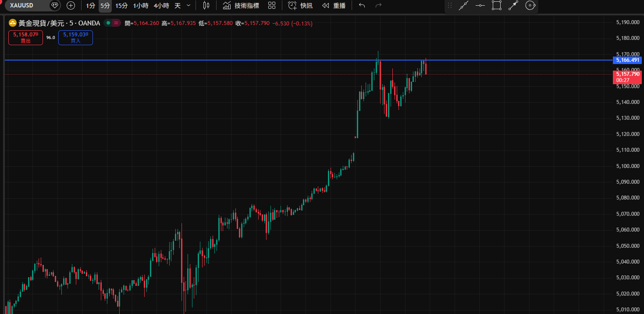Select the 5分 timeframe
The height and width of the screenshot is (314, 644).
coord(105,6)
